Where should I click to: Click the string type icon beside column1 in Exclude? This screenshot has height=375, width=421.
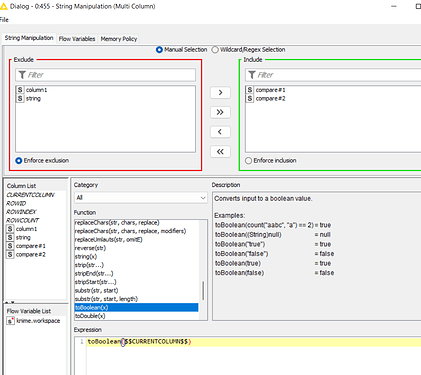20,90
